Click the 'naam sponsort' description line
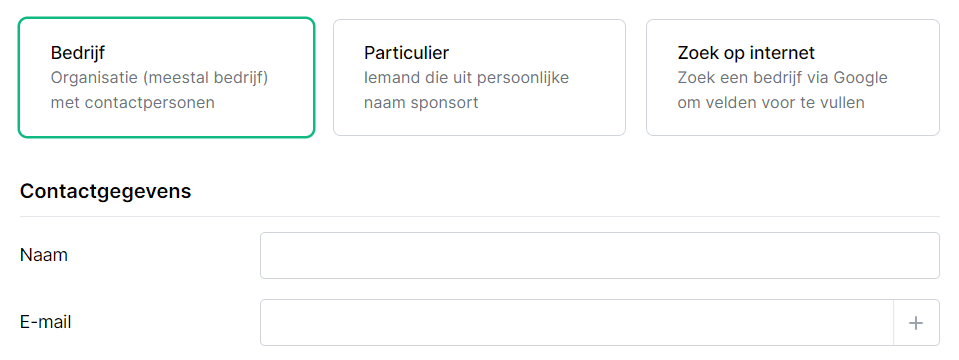Viewport: 959px width, 360px height. [x=421, y=102]
